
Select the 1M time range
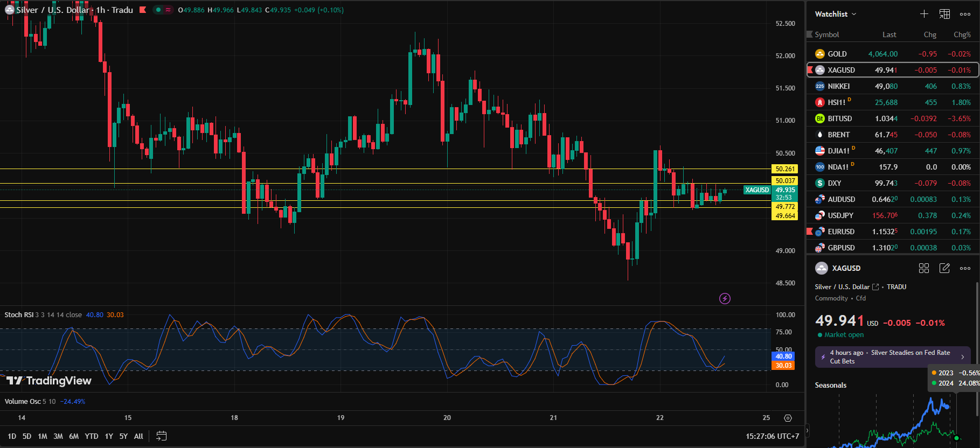(x=43, y=436)
